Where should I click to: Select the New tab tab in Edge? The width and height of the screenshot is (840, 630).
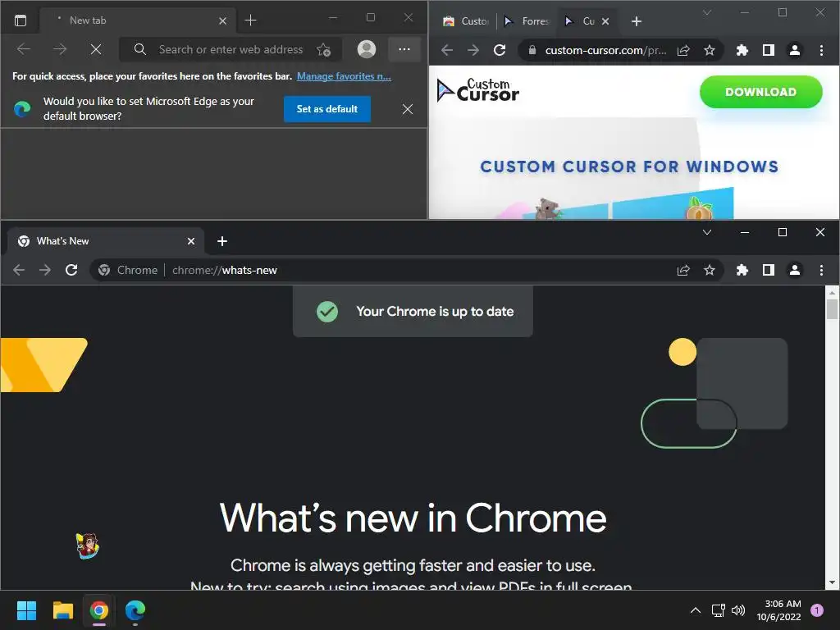click(x=138, y=21)
